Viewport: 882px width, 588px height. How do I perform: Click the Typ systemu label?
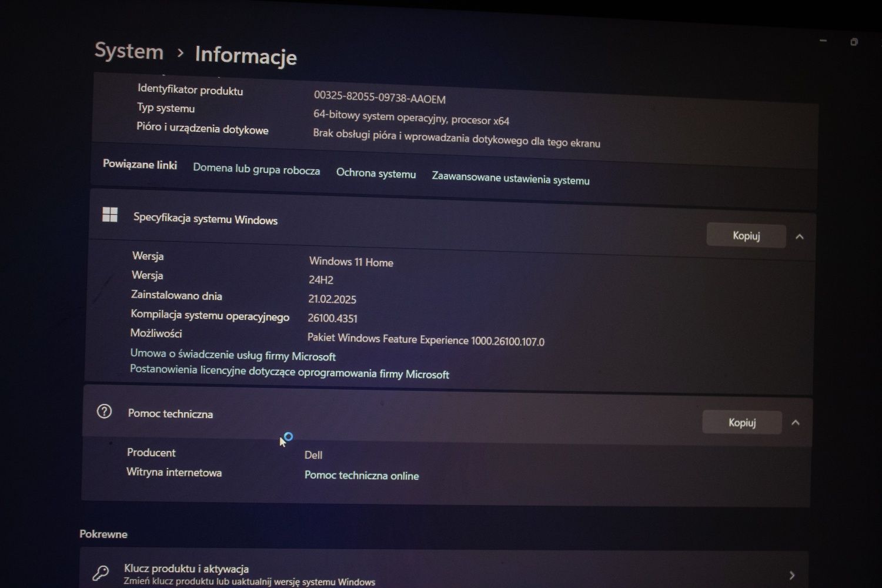tap(166, 108)
